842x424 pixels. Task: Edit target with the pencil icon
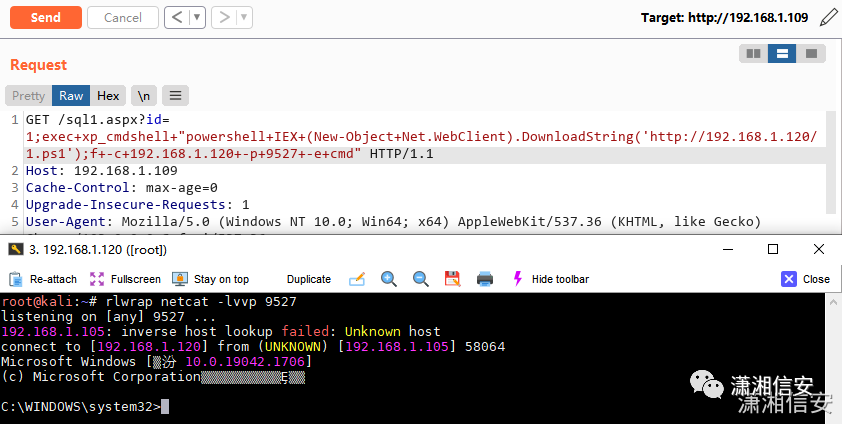828,18
